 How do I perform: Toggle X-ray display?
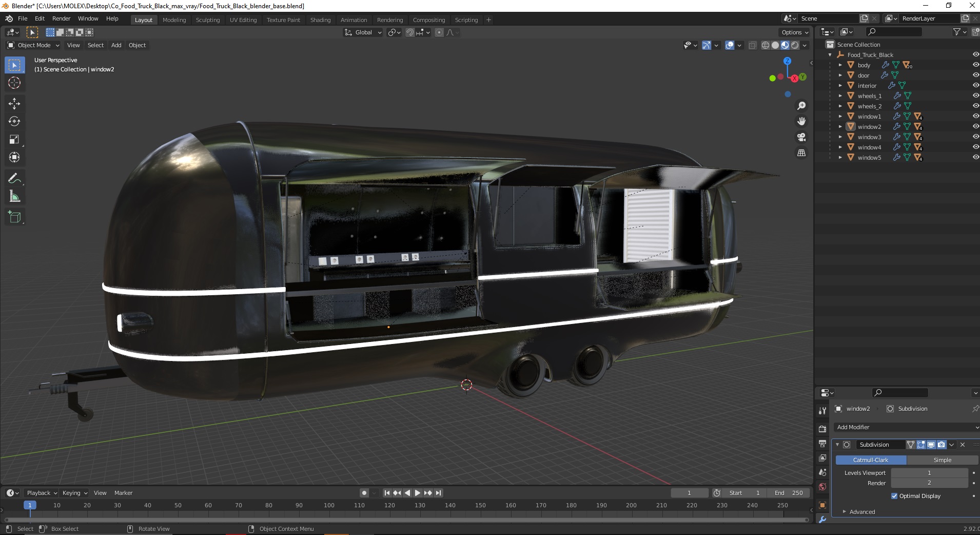click(x=753, y=45)
